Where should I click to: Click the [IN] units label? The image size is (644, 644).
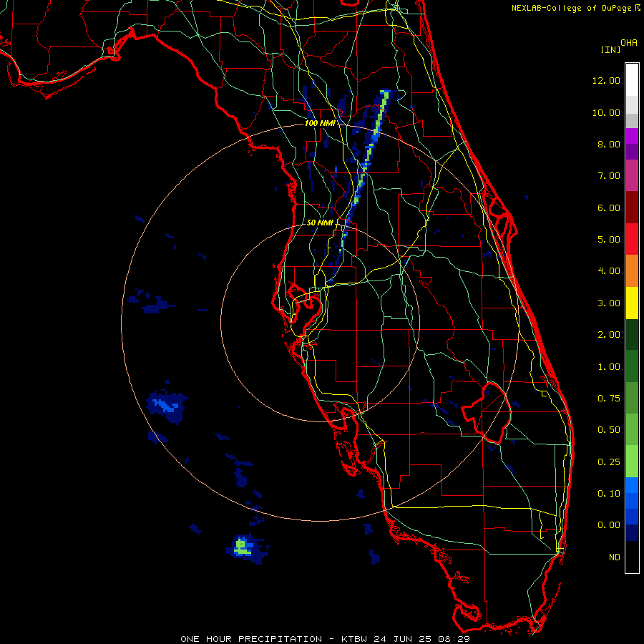[x=610, y=49]
